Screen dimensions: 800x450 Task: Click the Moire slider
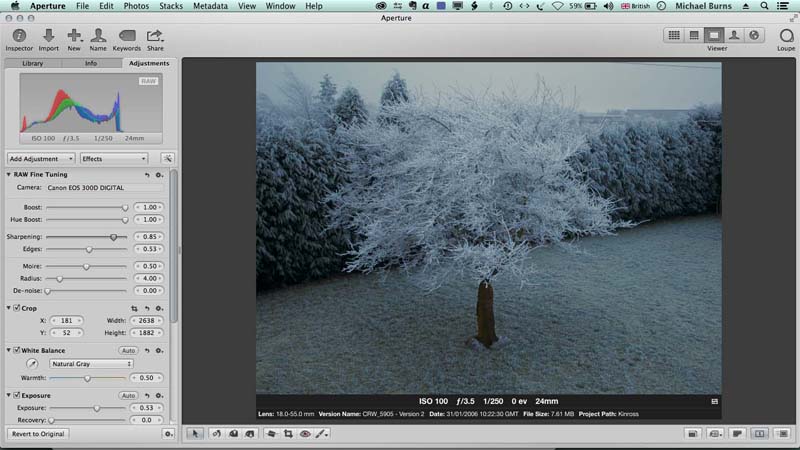pos(86,266)
